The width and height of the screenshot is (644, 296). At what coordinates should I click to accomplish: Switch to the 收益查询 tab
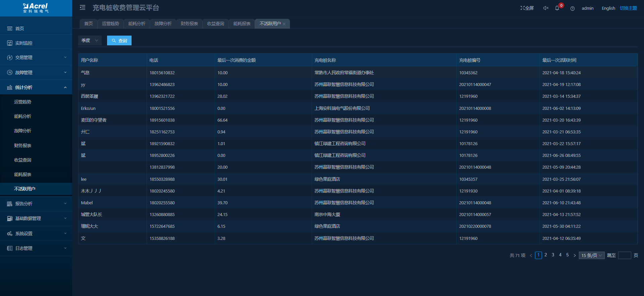tap(215, 24)
